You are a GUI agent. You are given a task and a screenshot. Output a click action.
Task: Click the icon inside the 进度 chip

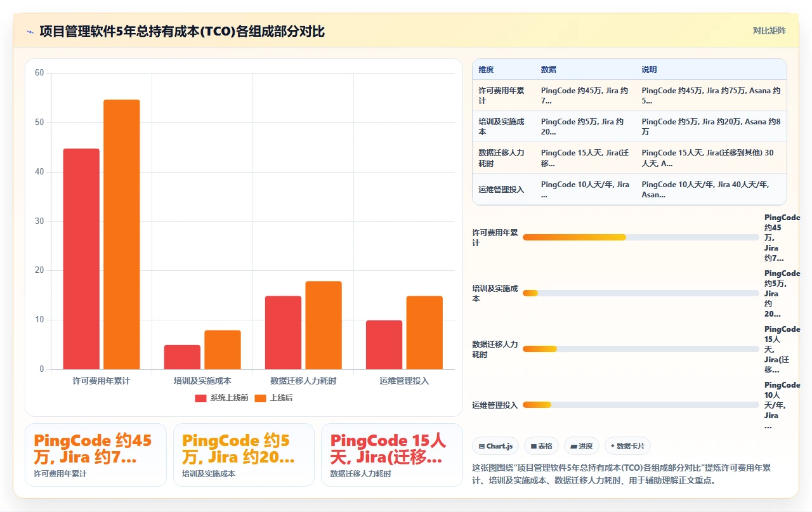coord(573,446)
